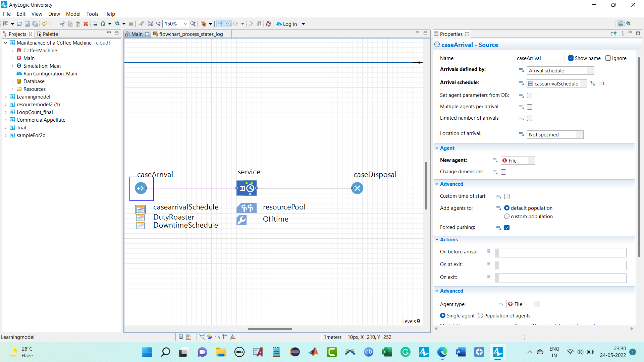Viewport: 644px width, 362px height.
Task: Expand the Learningmodel project tree node
Action: (6, 97)
